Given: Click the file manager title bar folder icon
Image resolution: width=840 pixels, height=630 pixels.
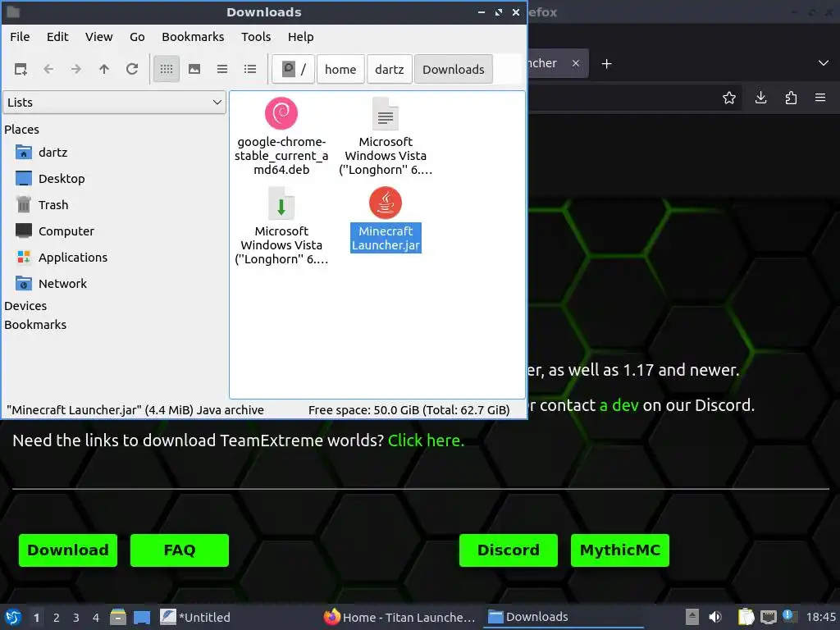Looking at the screenshot, I should pyautogui.click(x=13, y=11).
